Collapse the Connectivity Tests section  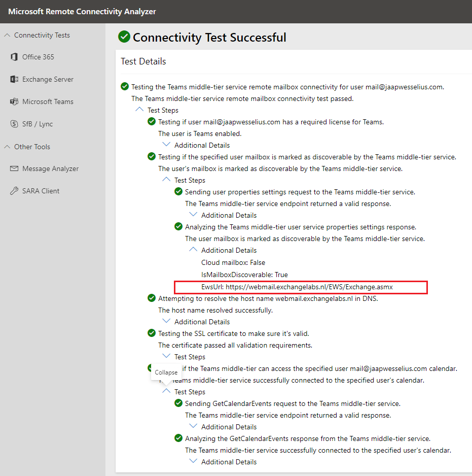(7, 35)
